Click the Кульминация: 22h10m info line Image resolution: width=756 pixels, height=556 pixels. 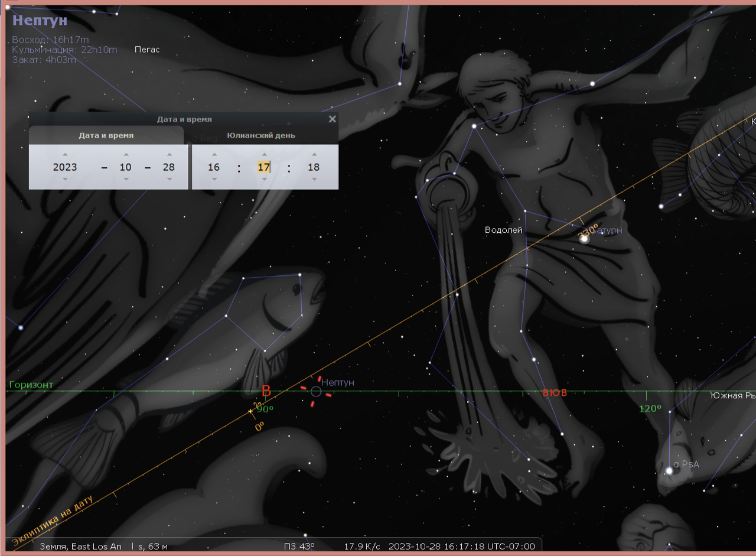64,50
